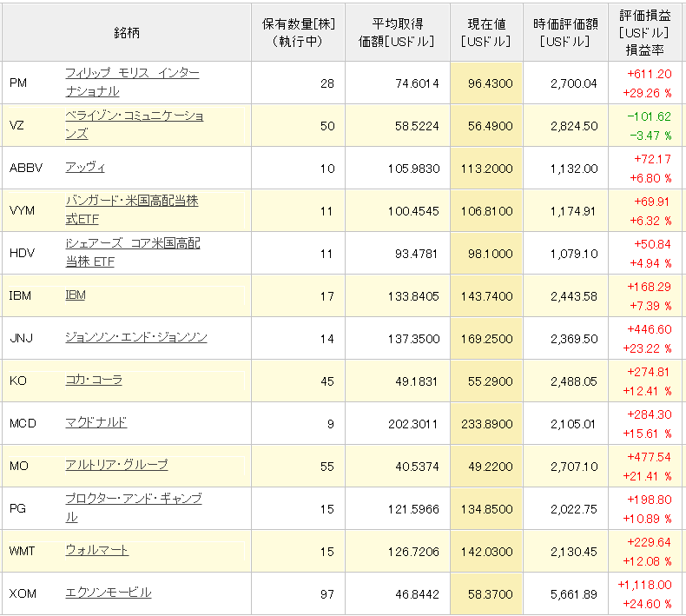This screenshot has width=686, height=616.
Task: Select the MCD ticker symbol
Action: coord(23,423)
